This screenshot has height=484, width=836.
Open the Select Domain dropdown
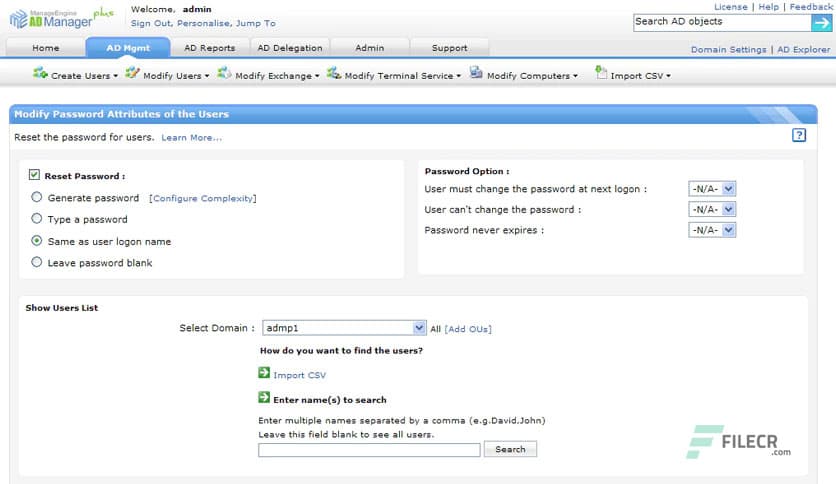coord(344,328)
